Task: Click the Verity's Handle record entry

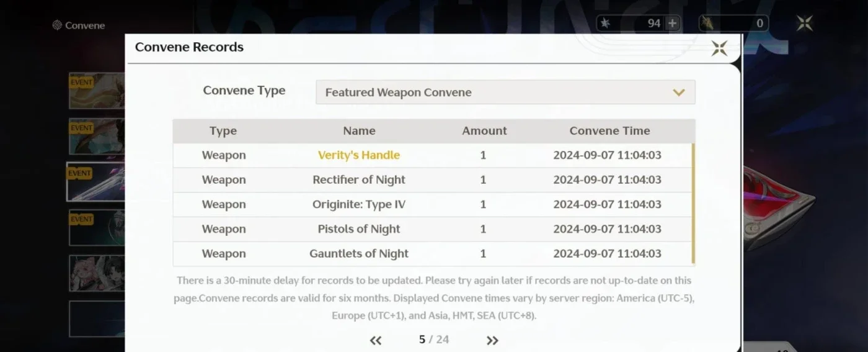Action: pyautogui.click(x=359, y=155)
